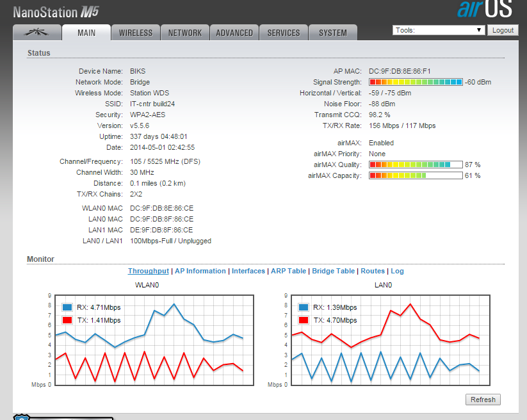This screenshot has width=527, height=420.
Task: Switch to the MAIN tab
Action: pyautogui.click(x=86, y=33)
